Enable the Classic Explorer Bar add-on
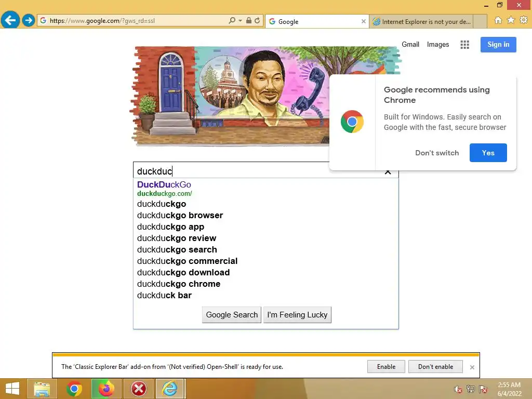The width and height of the screenshot is (532, 399). (x=386, y=366)
